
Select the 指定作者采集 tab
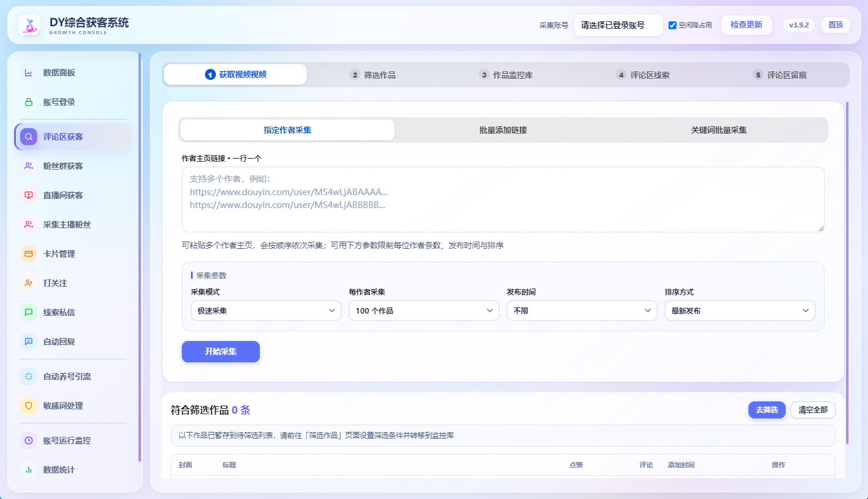(x=287, y=130)
